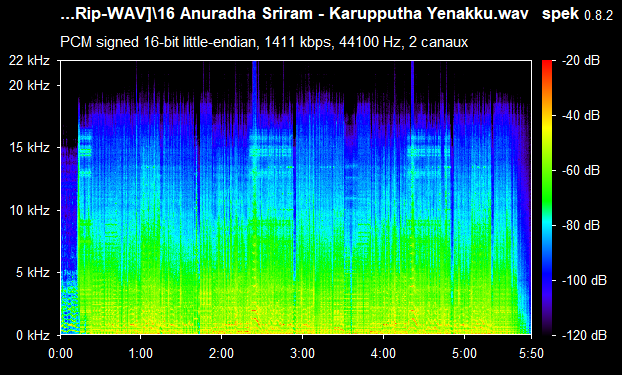Click the -120 dB legend label
This screenshot has height=375, width=622.
coord(584,335)
